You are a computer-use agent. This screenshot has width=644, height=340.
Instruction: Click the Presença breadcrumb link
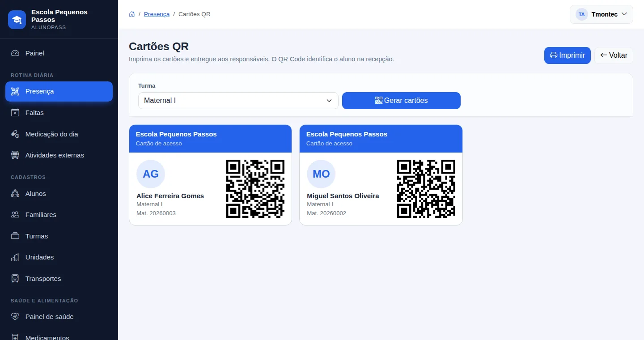157,14
